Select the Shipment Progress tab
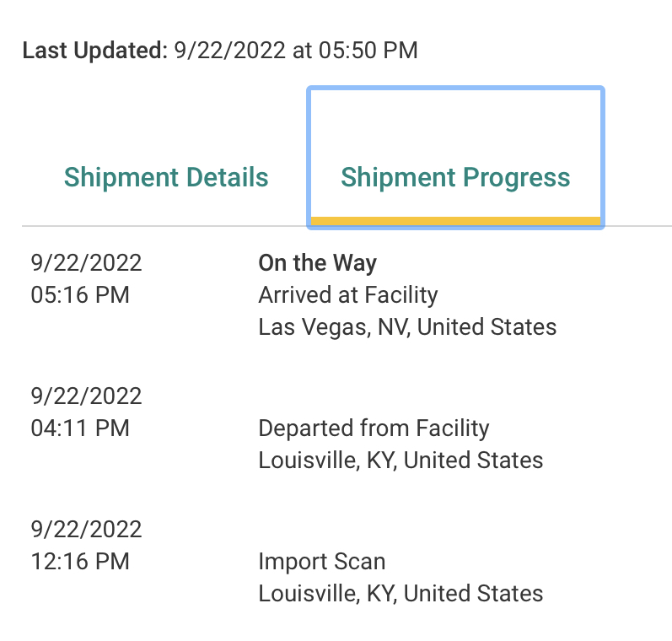 tap(455, 178)
